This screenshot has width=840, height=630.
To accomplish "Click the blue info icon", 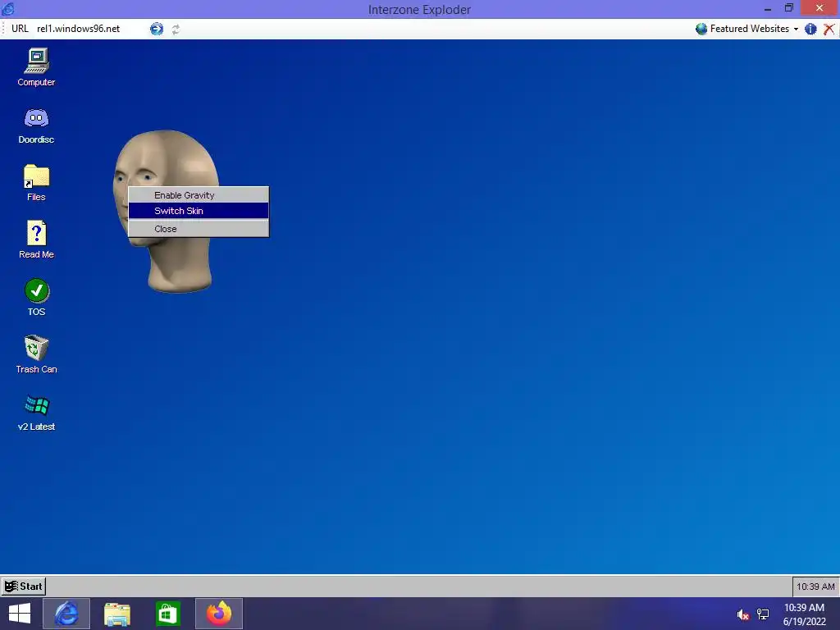I will coord(810,29).
